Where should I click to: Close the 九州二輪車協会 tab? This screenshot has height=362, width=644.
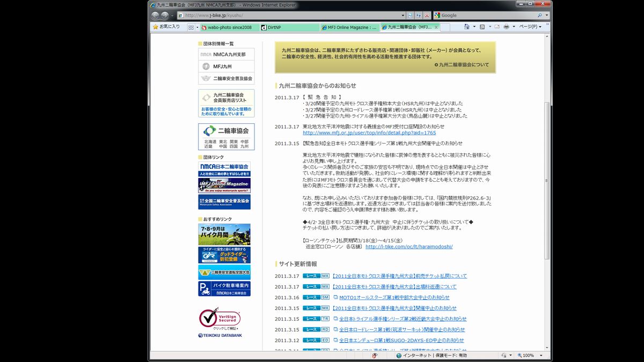pyautogui.click(x=436, y=27)
